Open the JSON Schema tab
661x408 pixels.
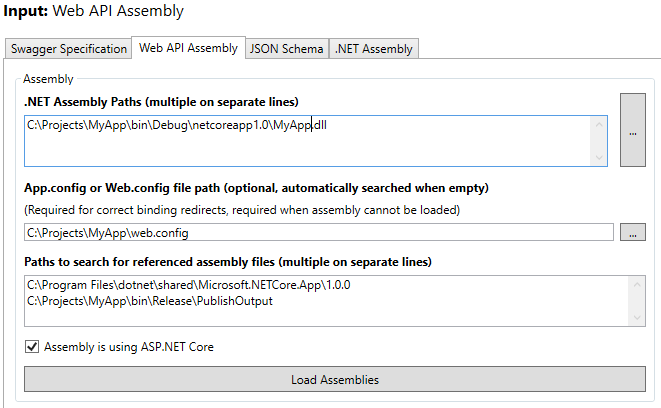(286, 48)
